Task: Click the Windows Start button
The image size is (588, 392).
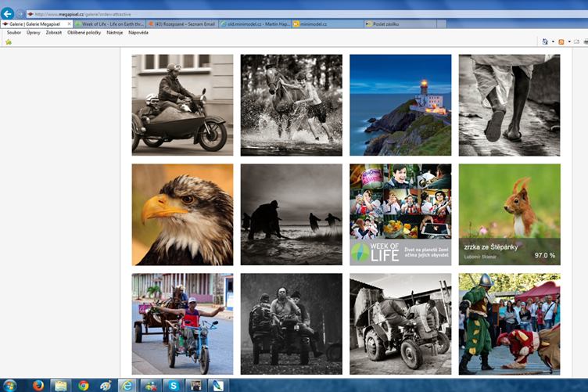Action: pos(11,385)
